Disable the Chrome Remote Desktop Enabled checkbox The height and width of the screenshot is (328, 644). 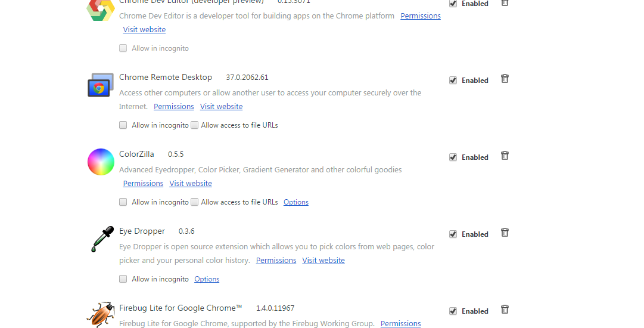[453, 81]
